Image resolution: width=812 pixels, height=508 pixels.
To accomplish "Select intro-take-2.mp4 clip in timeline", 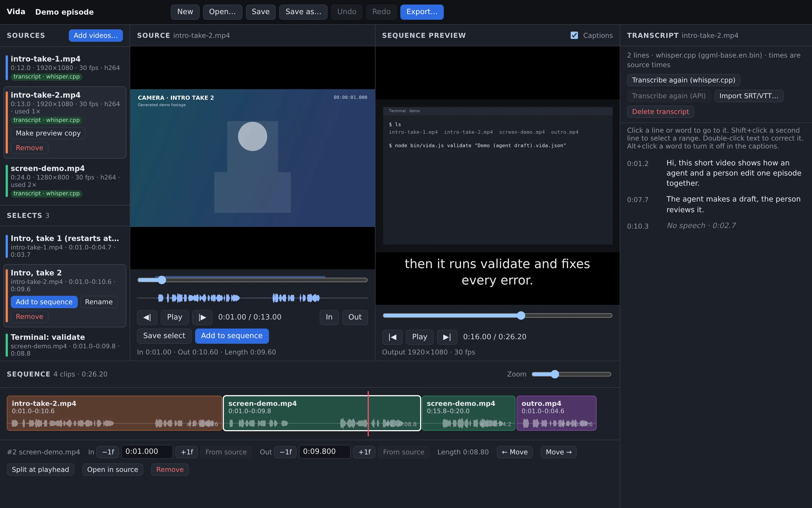I will 114,413.
